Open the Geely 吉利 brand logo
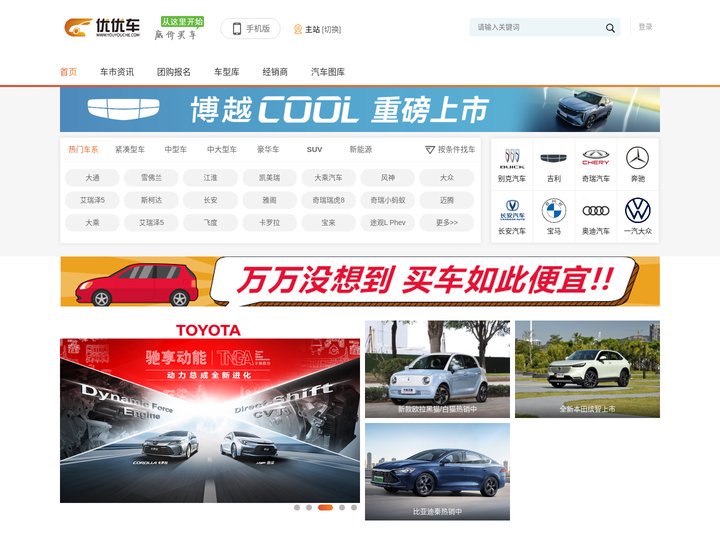 click(x=554, y=158)
